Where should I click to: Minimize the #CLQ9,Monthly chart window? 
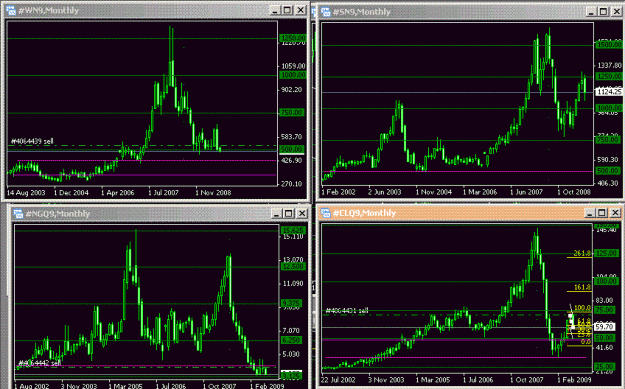tap(590, 213)
